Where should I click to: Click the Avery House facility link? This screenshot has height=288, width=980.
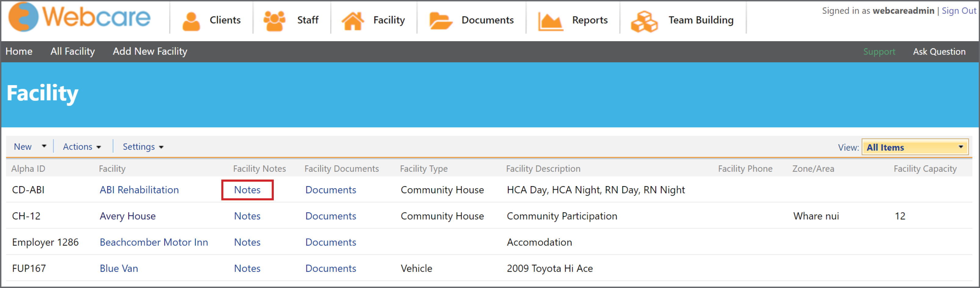pyautogui.click(x=128, y=216)
